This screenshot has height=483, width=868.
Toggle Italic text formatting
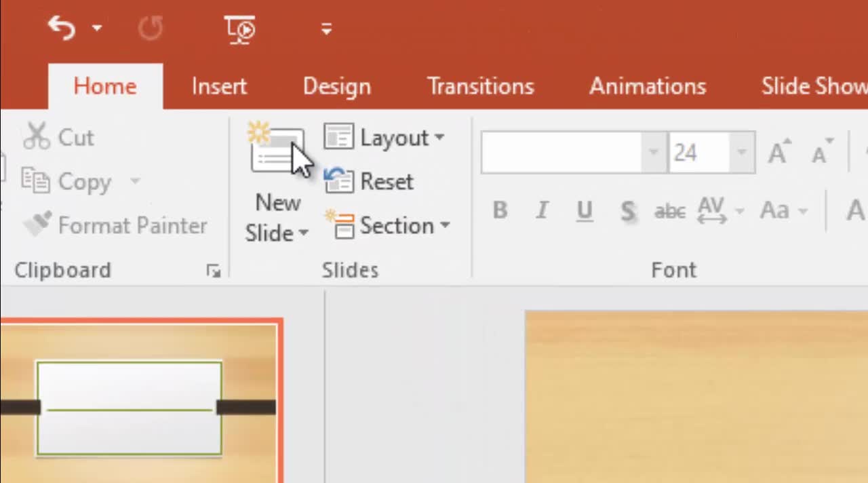[542, 211]
